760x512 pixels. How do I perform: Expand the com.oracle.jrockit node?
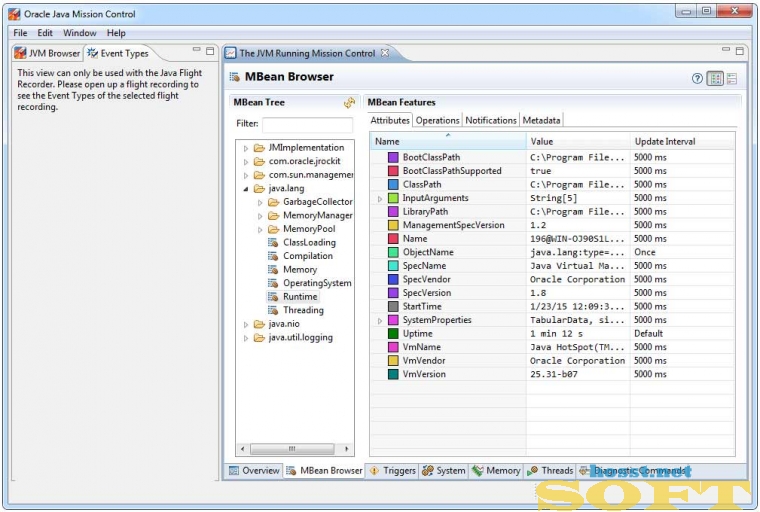[246, 162]
